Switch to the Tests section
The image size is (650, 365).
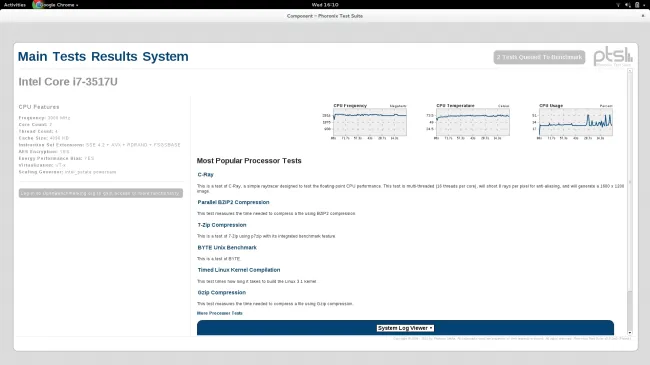tap(69, 56)
